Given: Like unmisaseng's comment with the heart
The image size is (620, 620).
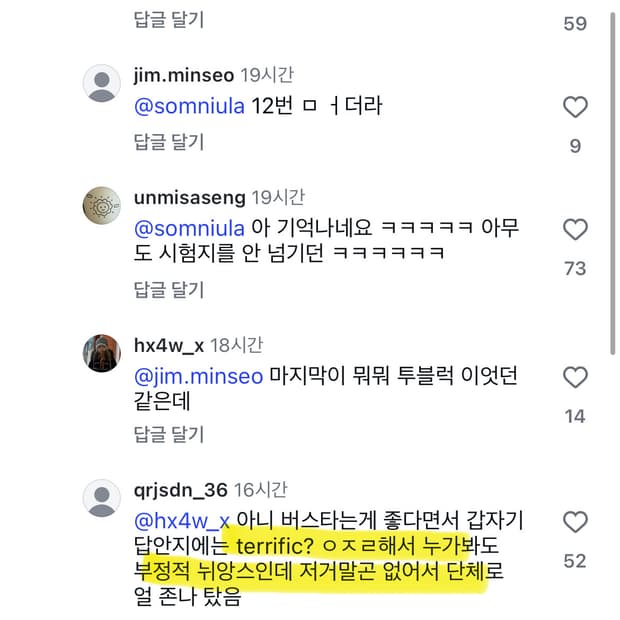Looking at the screenshot, I should click(x=575, y=230).
